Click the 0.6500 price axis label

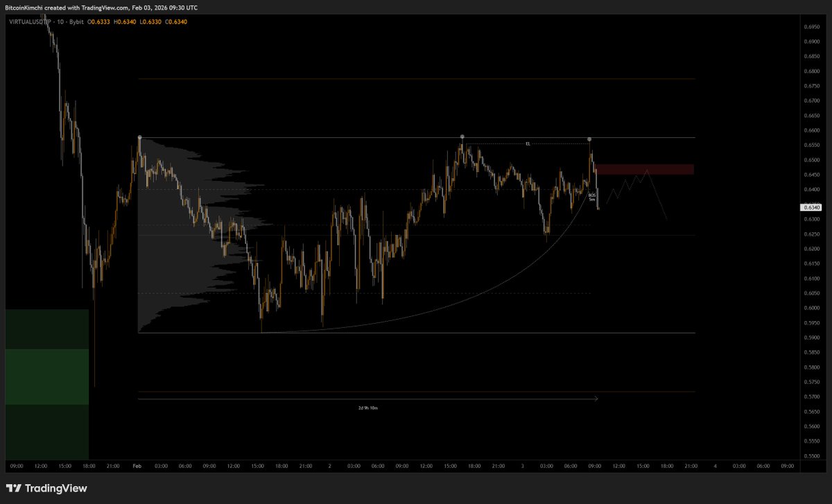tap(813, 160)
